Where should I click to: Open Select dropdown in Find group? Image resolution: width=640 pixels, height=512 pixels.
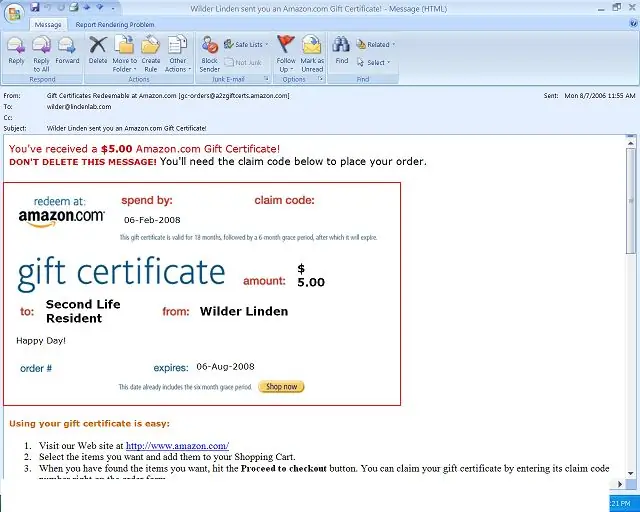pyautogui.click(x=373, y=62)
